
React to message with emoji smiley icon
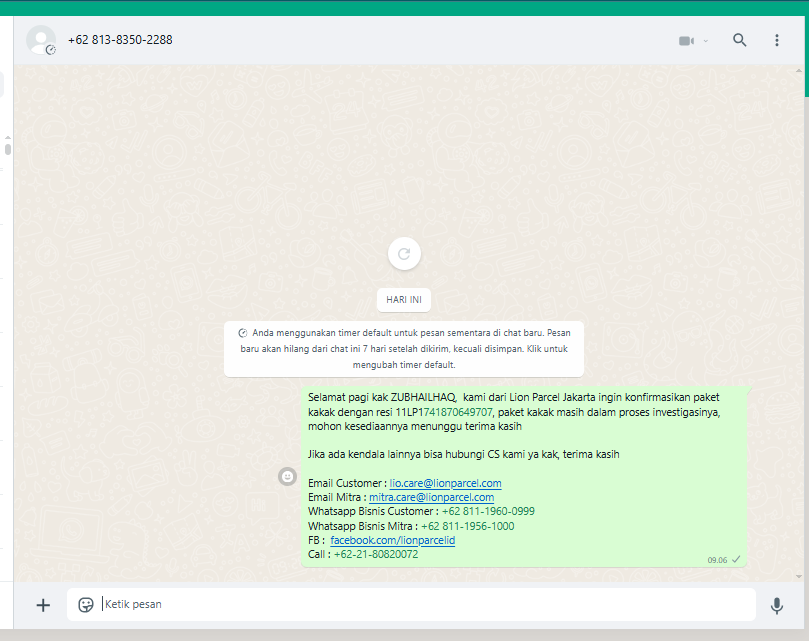click(287, 476)
